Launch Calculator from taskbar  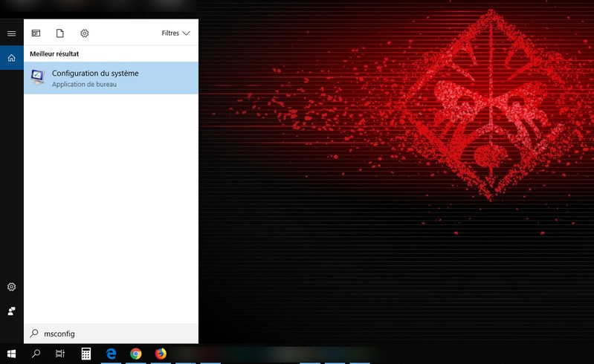tap(86, 354)
